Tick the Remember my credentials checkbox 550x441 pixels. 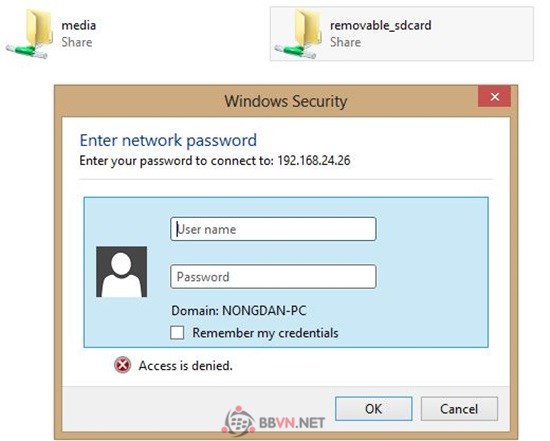[177, 333]
